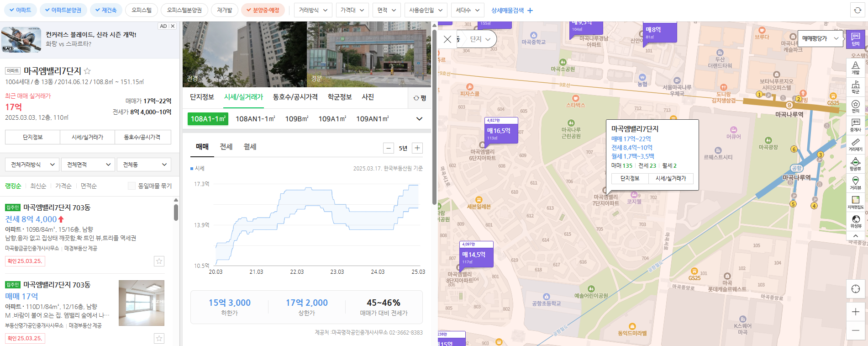
Task: Open the 전체면적 dropdown
Action: (x=89, y=165)
